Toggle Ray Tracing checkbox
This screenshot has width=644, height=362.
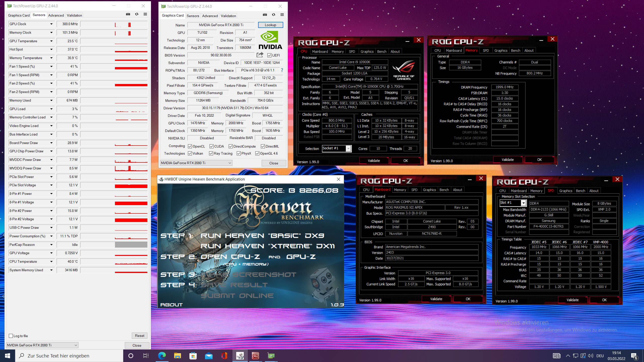[211, 153]
